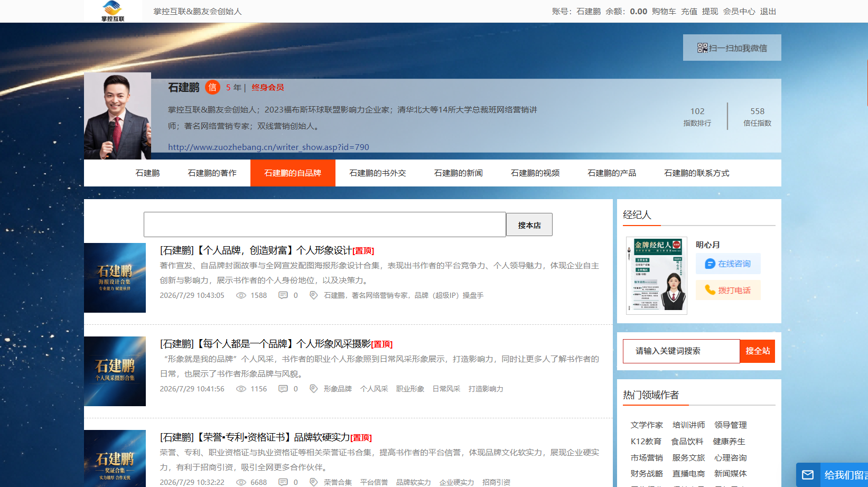Click the shop search text field
The width and height of the screenshot is (868, 487).
(325, 224)
